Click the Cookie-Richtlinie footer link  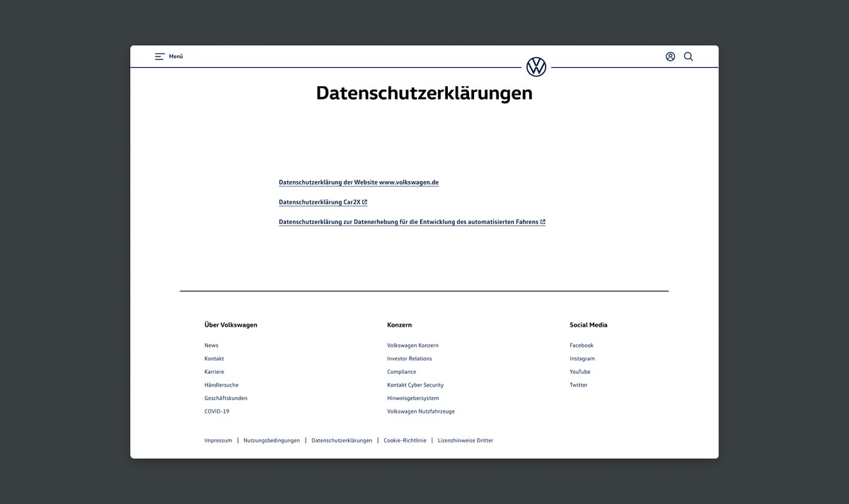click(x=405, y=440)
